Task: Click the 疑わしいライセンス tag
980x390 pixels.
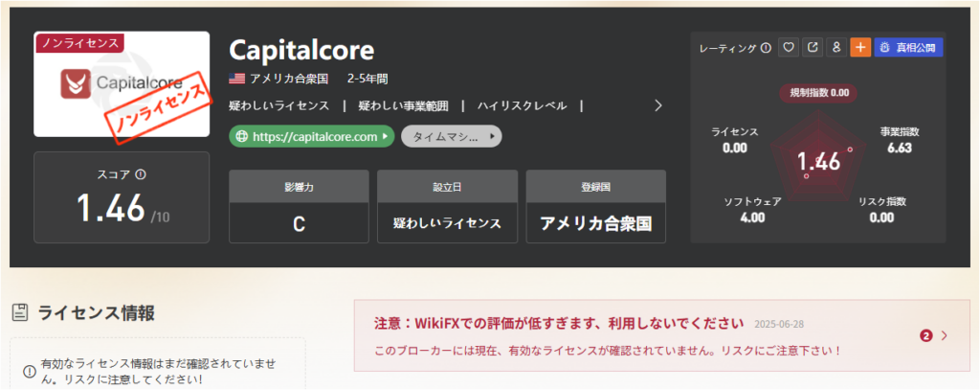Action: tap(279, 105)
